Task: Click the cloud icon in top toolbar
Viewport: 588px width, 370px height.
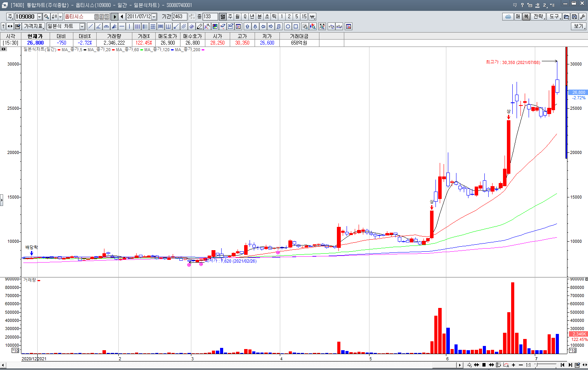Action: coord(508,17)
